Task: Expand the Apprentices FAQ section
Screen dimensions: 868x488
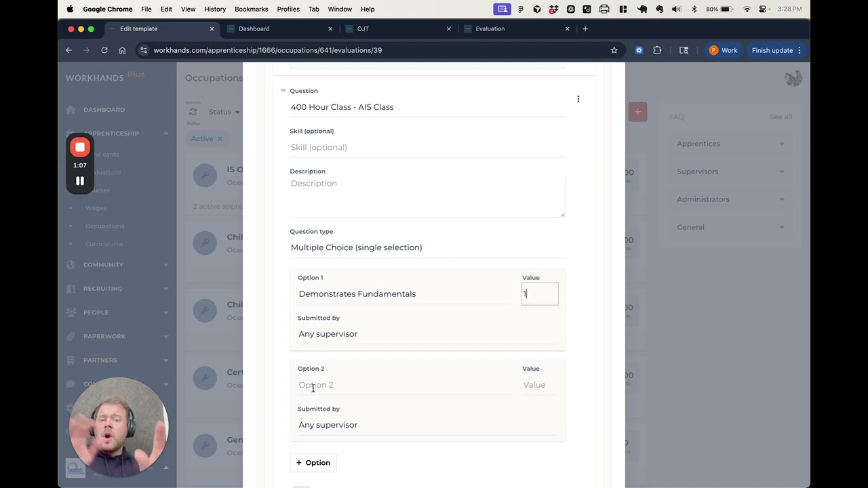Action: [730, 144]
